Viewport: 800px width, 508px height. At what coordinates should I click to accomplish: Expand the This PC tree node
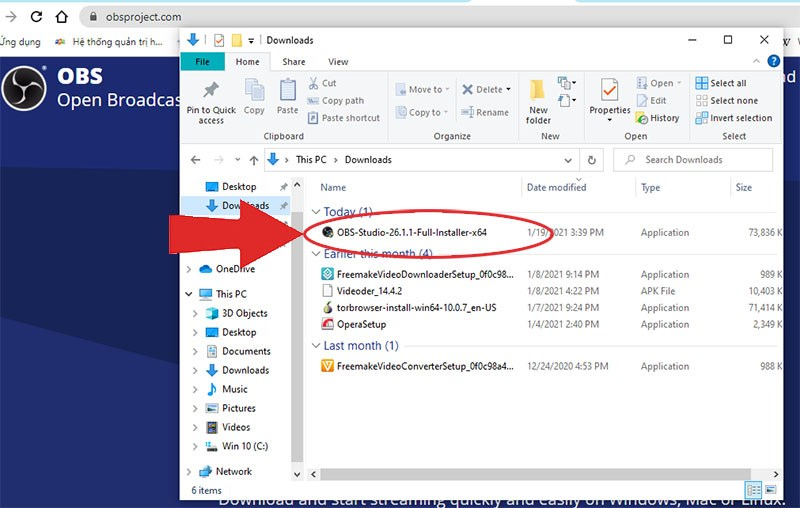coord(190,294)
